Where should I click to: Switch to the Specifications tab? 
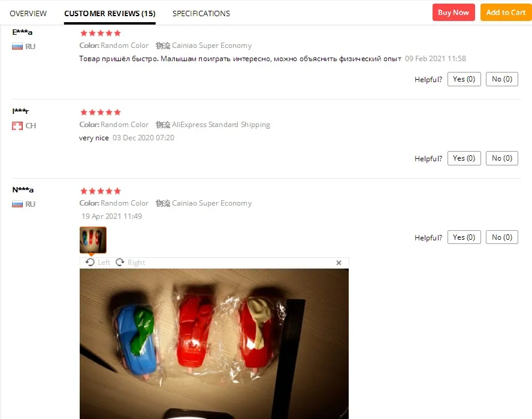201,14
